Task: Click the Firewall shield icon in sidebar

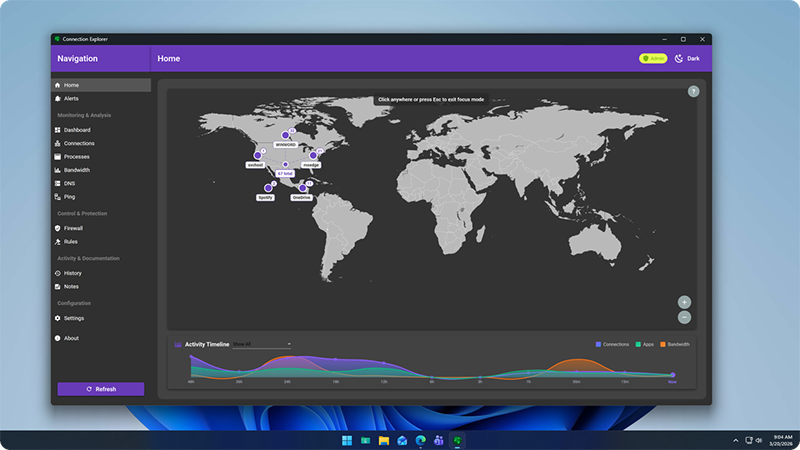Action: pyautogui.click(x=58, y=228)
